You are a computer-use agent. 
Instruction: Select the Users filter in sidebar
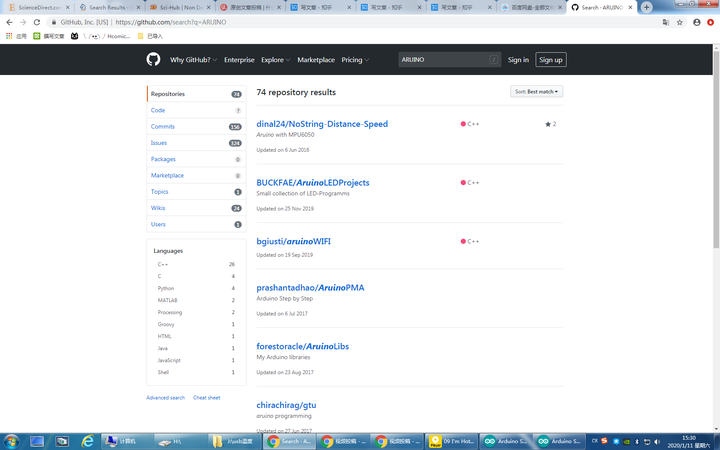pyautogui.click(x=196, y=224)
